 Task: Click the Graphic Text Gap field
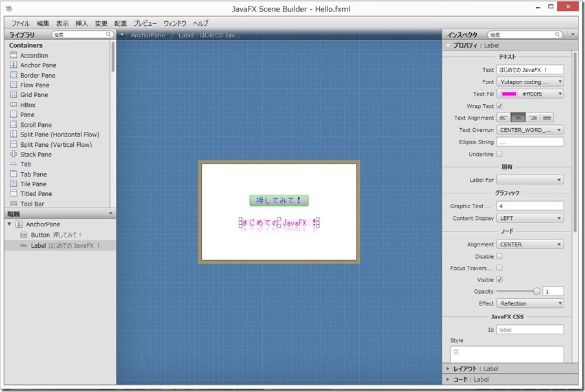pyautogui.click(x=530, y=206)
